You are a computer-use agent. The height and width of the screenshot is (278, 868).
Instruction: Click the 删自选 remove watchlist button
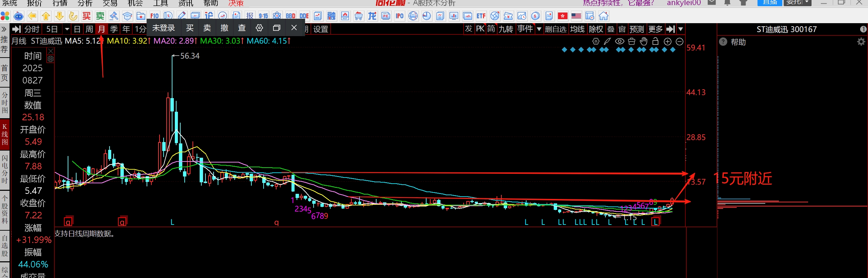(556, 29)
